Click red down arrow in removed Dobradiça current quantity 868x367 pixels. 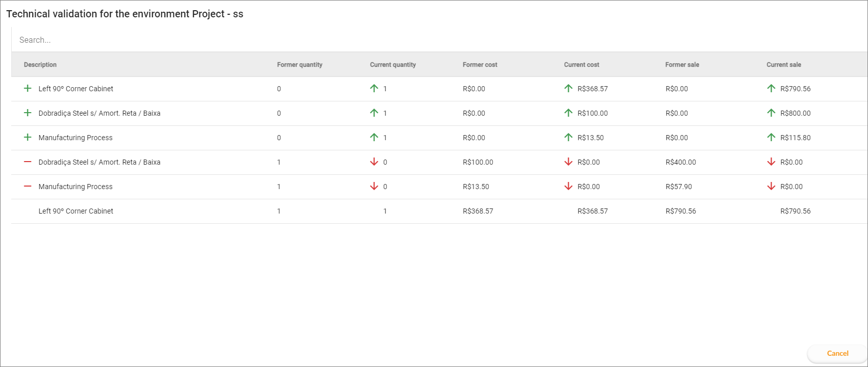point(374,162)
